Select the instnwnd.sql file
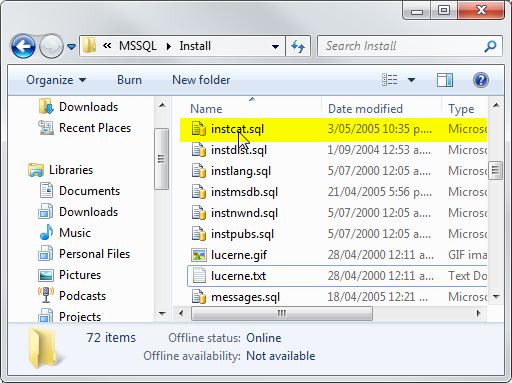 coord(337,213)
